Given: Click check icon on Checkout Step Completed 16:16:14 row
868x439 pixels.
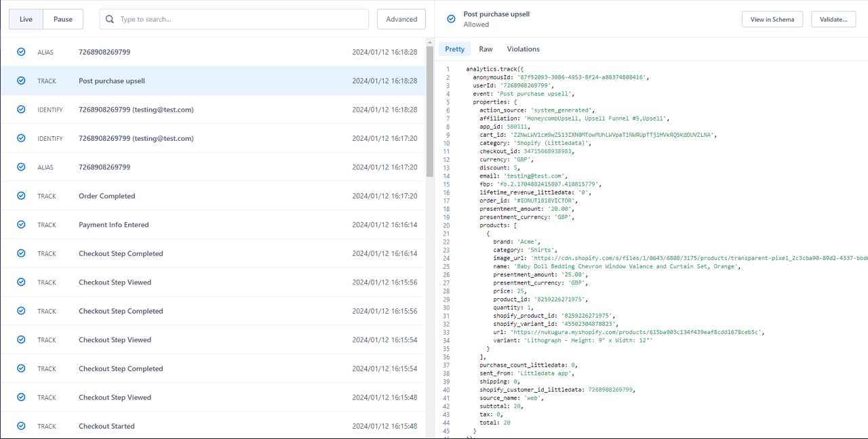Looking at the screenshot, I should click(21, 253).
